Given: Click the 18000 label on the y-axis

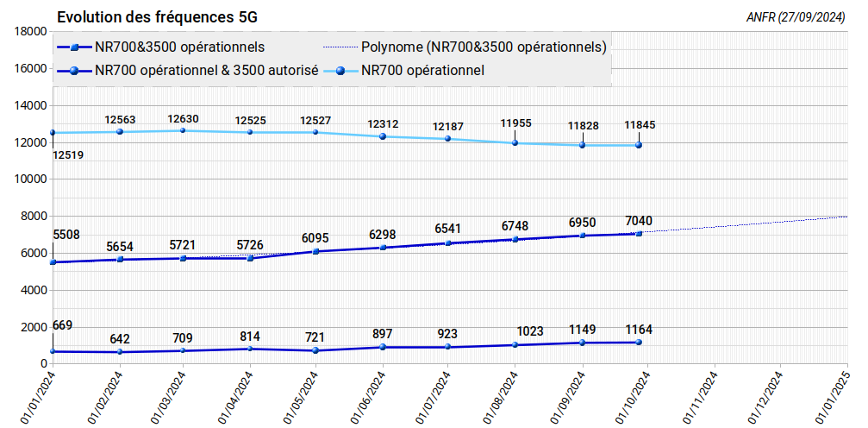Looking at the screenshot, I should (30, 31).
